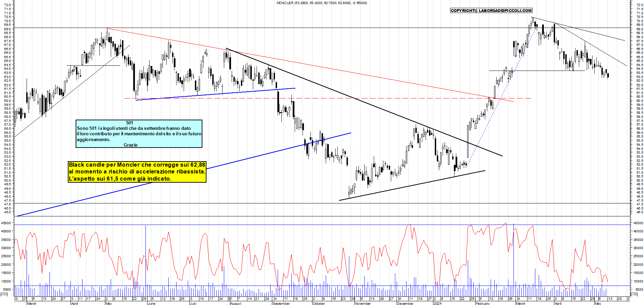Click the word 'aggiornamento.' in the cyan box
Image resolution: width=644 pixels, height=305 pixels.
[93, 139]
